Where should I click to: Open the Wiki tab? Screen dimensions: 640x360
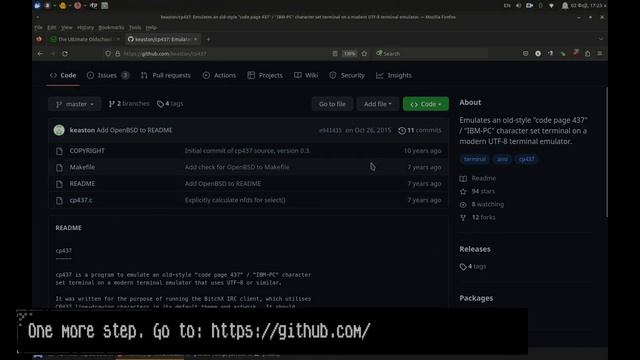306,75
